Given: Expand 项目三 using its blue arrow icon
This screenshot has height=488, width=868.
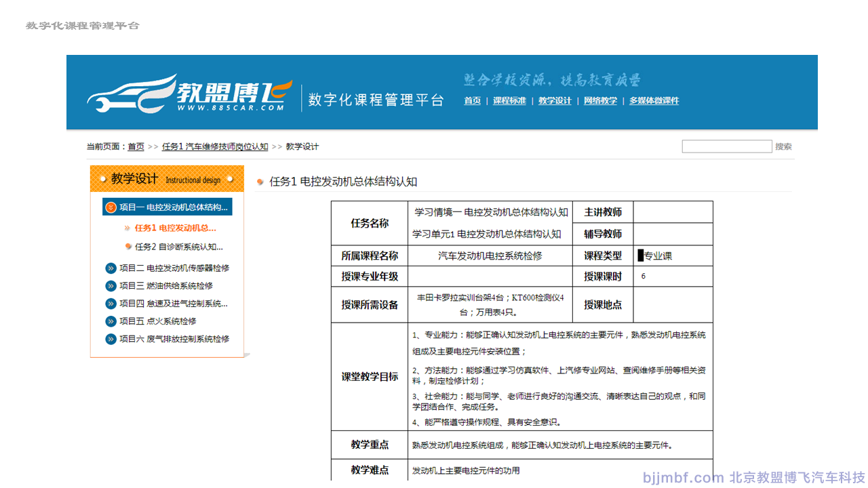Looking at the screenshot, I should coord(111,285).
